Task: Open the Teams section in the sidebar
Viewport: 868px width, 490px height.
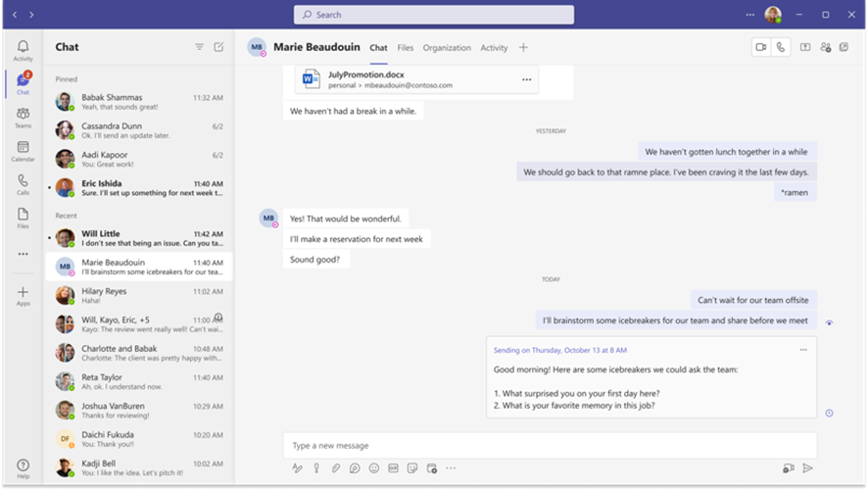Action: pyautogui.click(x=23, y=118)
